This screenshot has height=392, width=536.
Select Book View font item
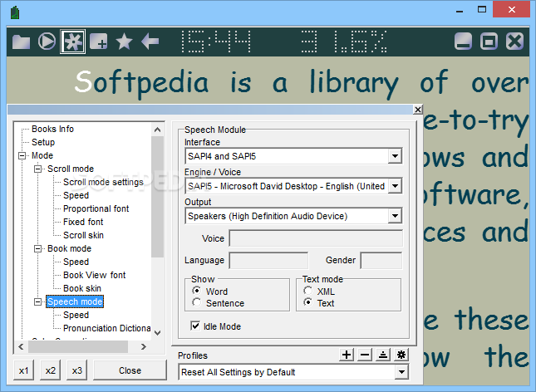[95, 275]
